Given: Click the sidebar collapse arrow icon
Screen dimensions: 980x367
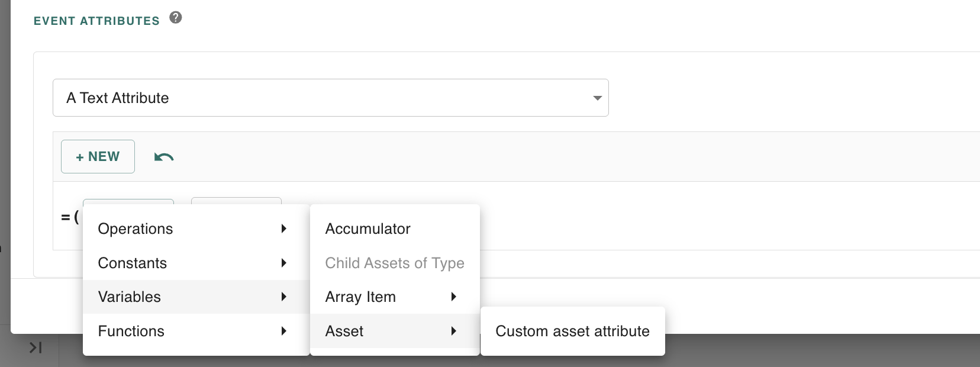Looking at the screenshot, I should click(x=36, y=347).
